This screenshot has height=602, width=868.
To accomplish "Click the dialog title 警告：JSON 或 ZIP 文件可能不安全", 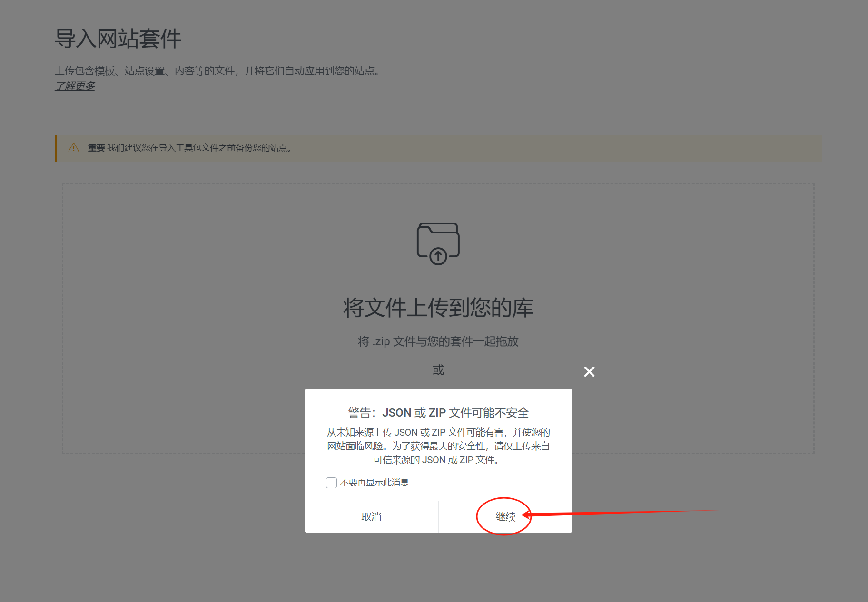I will click(x=438, y=413).
